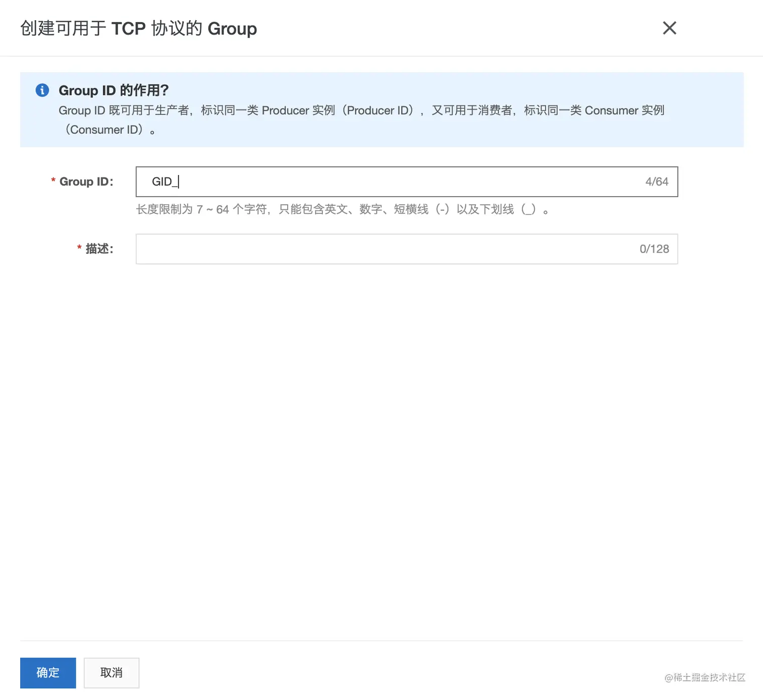This screenshot has width=763, height=700.
Task: Focus the Group ID input field
Action: [x=407, y=182]
